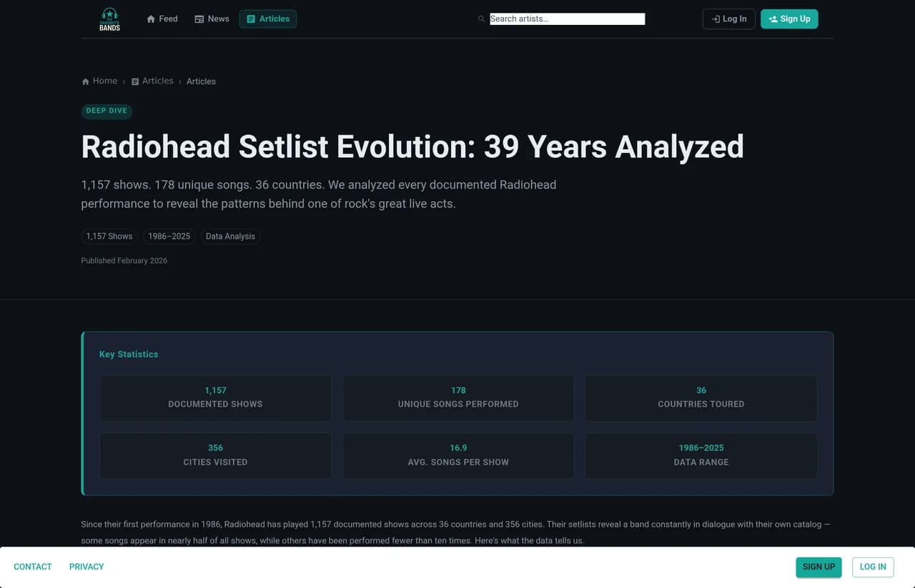Viewport: 915px width, 588px height.
Task: Click the Unique Songs Performed stat card
Action: click(458, 398)
